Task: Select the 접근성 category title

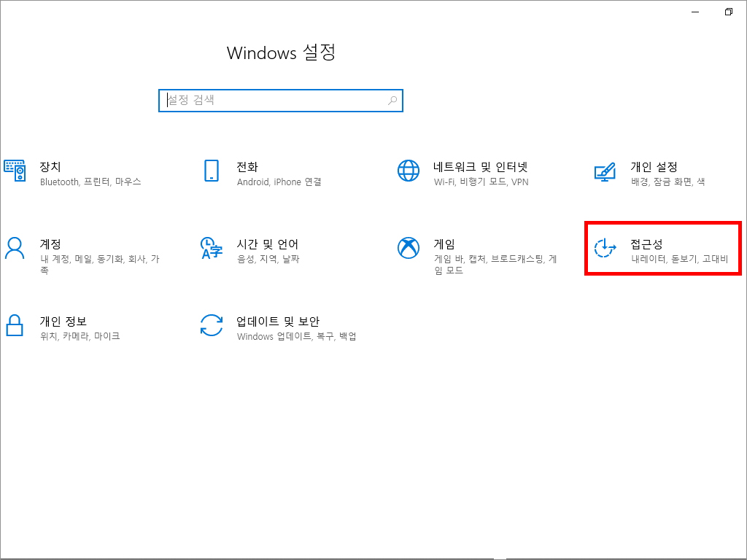Action: (646, 244)
